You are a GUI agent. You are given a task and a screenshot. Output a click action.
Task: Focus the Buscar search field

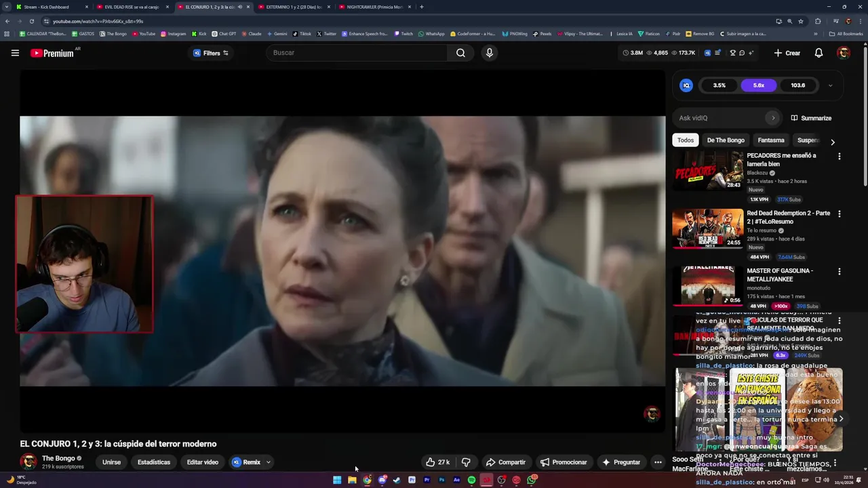(357, 53)
